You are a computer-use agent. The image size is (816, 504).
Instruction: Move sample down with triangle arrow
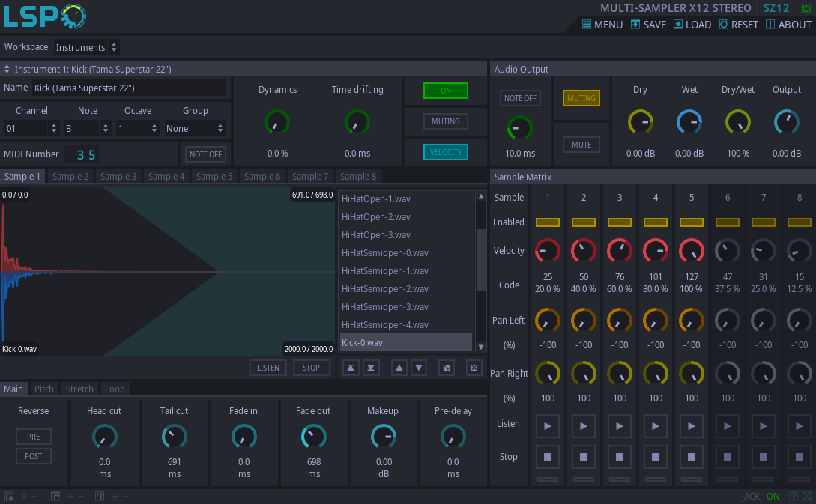tap(419, 368)
